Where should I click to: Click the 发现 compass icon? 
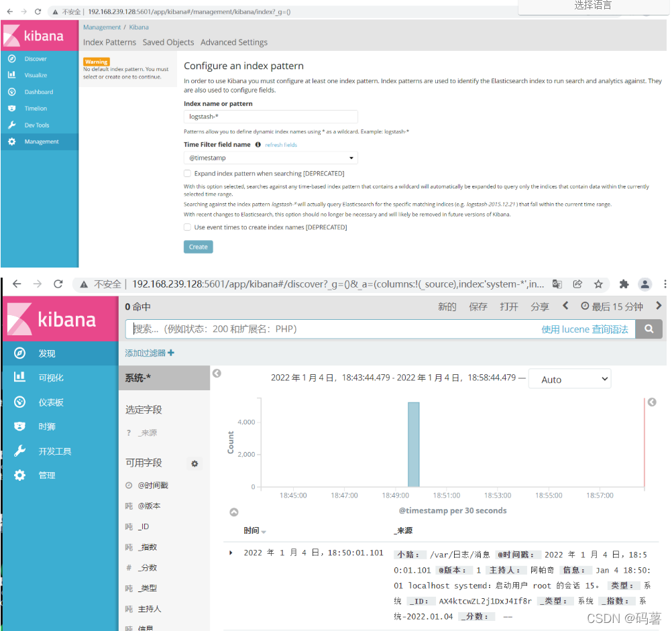19,353
